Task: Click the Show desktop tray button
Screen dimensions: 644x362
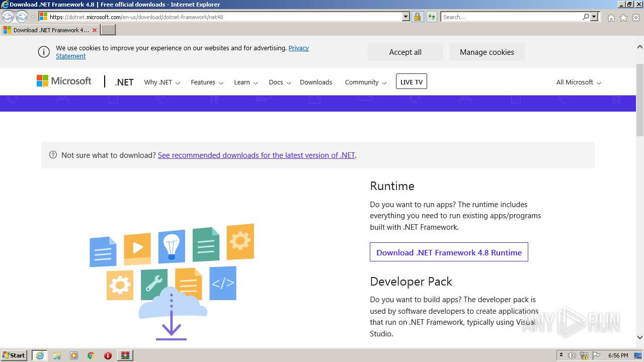Action: click(x=638, y=355)
